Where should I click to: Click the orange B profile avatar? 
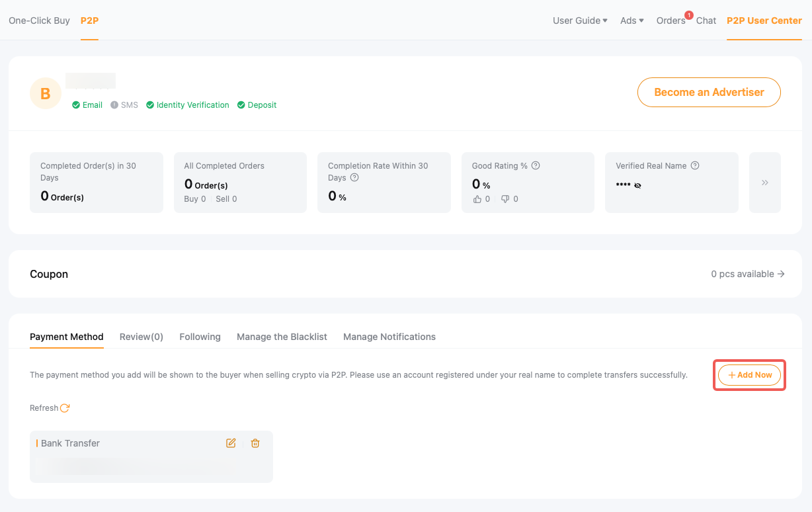(46, 93)
